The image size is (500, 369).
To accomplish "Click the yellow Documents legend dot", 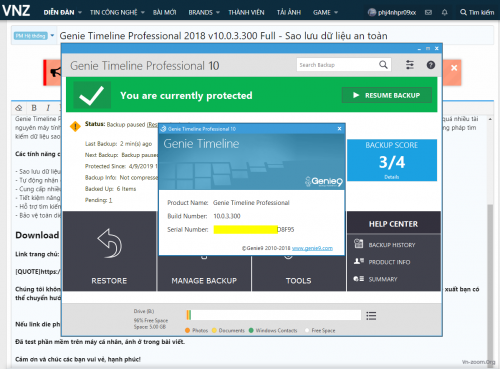I will click(214, 330).
